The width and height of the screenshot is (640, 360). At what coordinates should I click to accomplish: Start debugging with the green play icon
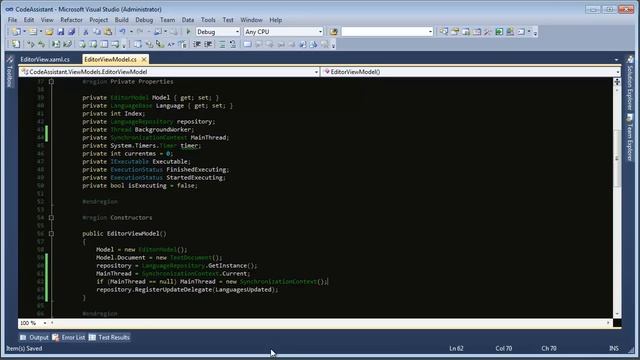(x=188, y=31)
